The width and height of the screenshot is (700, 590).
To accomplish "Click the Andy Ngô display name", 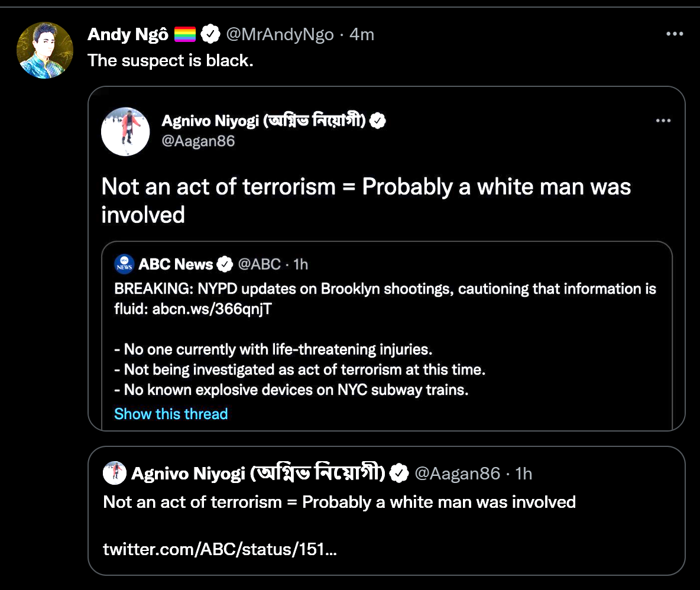I will (x=128, y=35).
